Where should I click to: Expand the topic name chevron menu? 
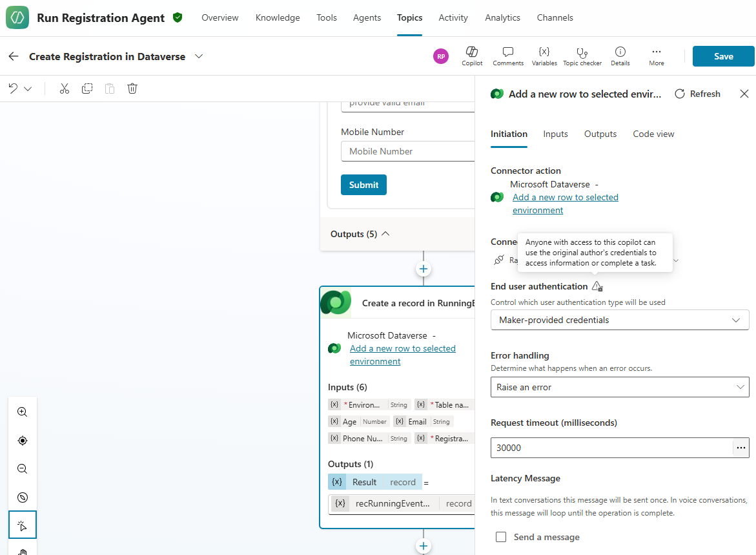[x=199, y=56]
